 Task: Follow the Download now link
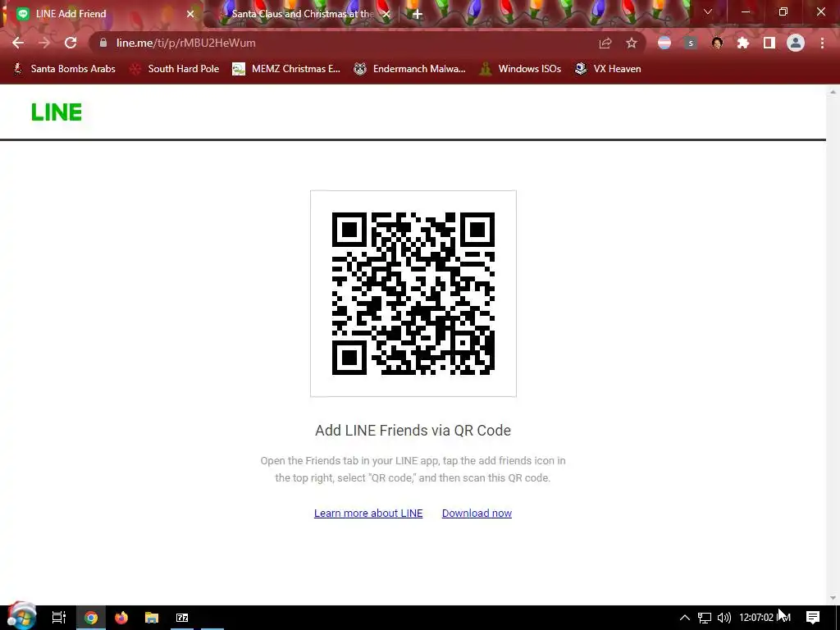coord(477,514)
